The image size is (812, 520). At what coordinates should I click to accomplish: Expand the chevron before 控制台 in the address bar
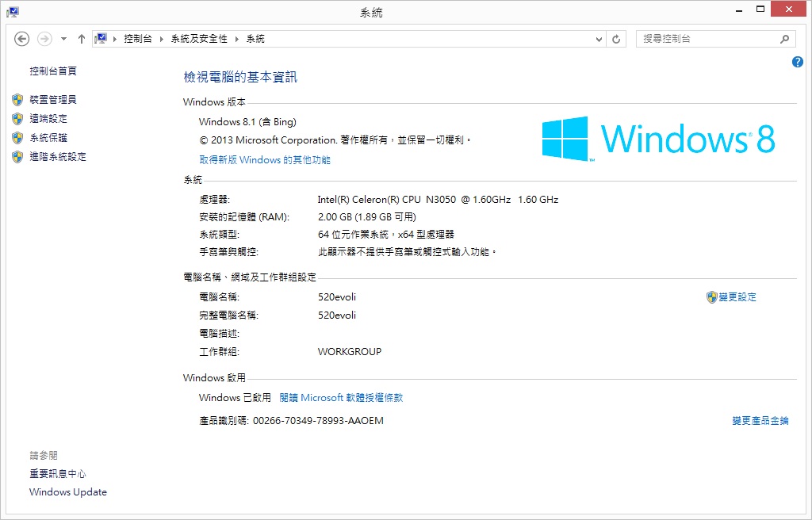click(x=114, y=39)
